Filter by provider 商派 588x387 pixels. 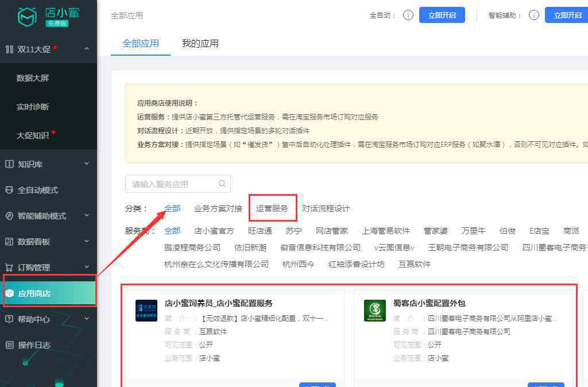click(571, 231)
